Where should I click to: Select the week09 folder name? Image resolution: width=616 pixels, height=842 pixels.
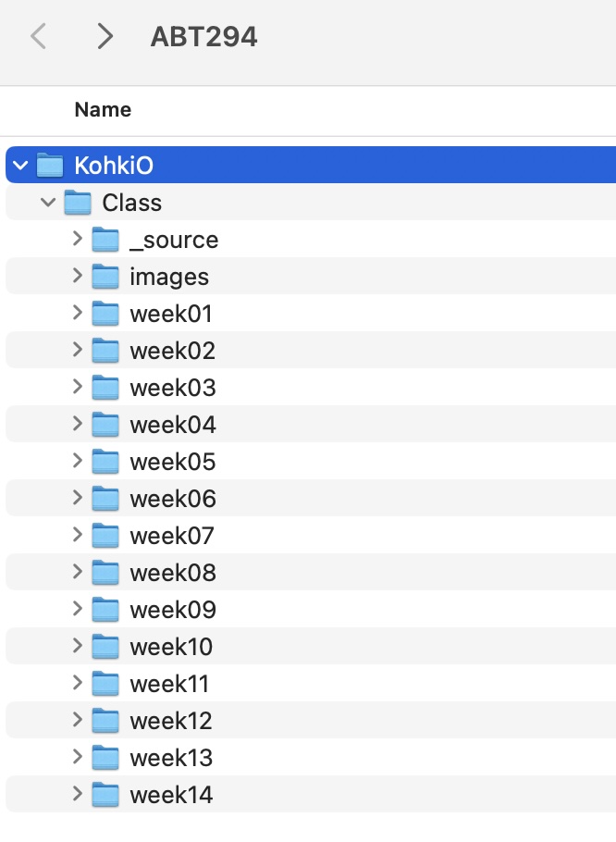pyautogui.click(x=173, y=610)
